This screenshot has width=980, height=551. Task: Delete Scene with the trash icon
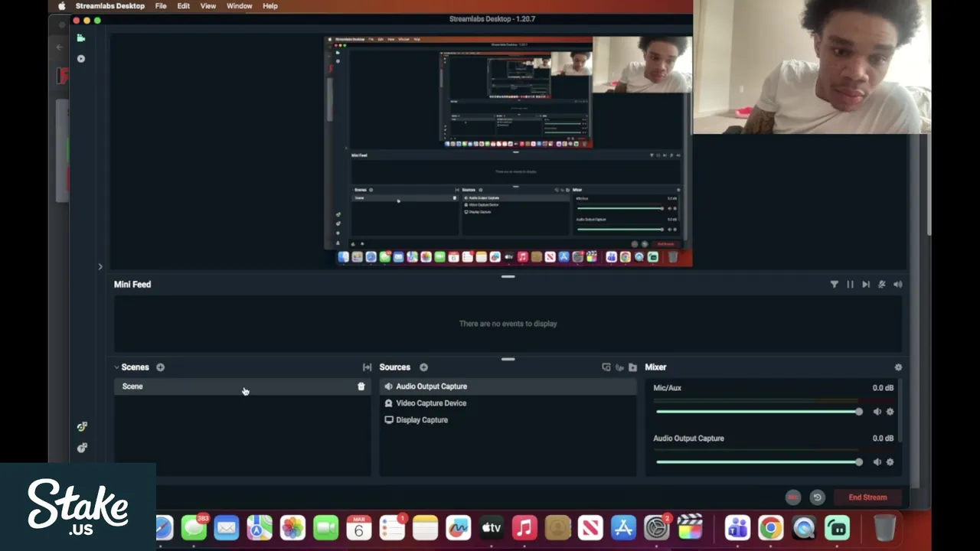pyautogui.click(x=361, y=386)
